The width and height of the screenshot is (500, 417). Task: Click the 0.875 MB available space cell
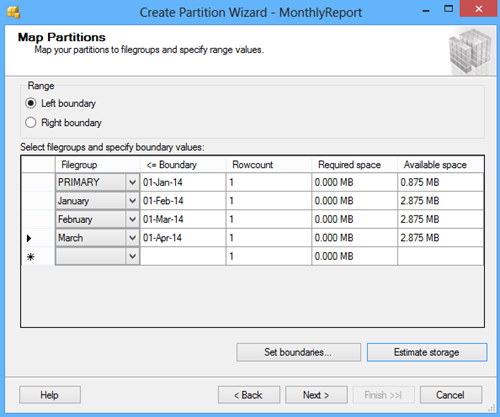(440, 182)
